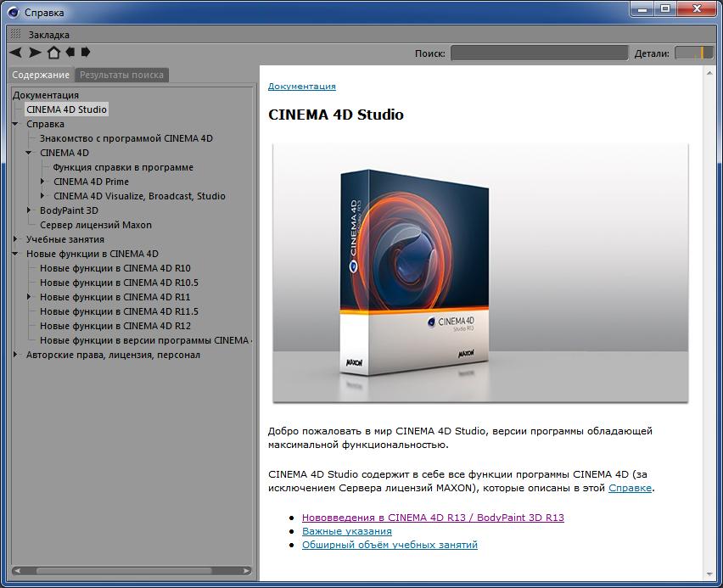The image size is (723, 588).
Task: Click the dotted grip icon beside Закладка
Action: click(x=15, y=34)
